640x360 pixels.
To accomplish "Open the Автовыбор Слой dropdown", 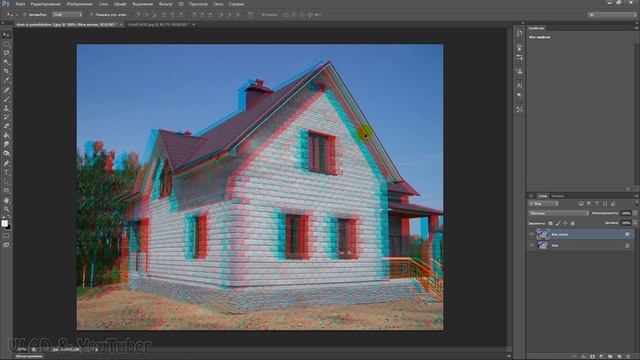I will 67,14.
